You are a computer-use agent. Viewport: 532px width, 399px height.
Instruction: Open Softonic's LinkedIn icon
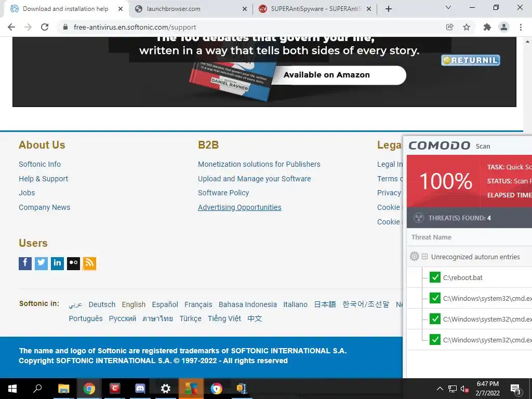(x=57, y=263)
